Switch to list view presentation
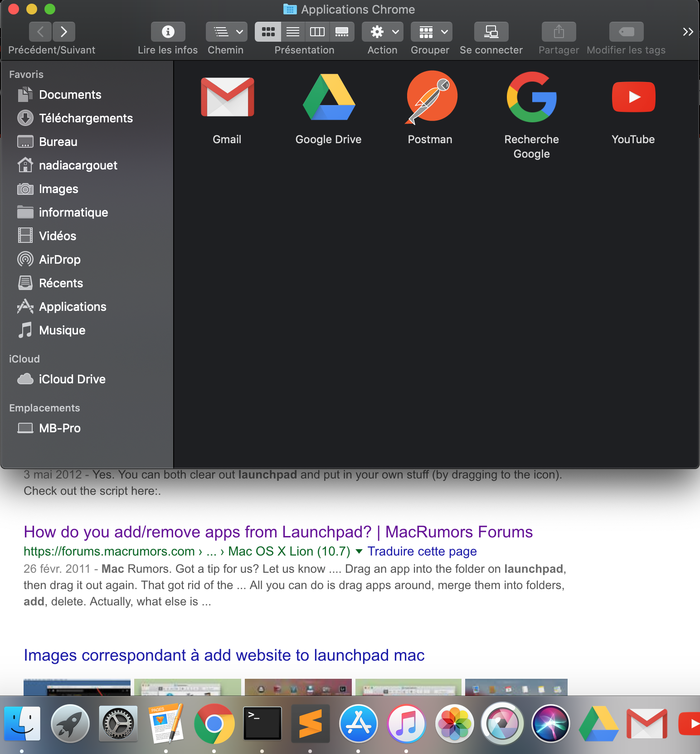Screen dimensions: 700x754 [x=293, y=32]
